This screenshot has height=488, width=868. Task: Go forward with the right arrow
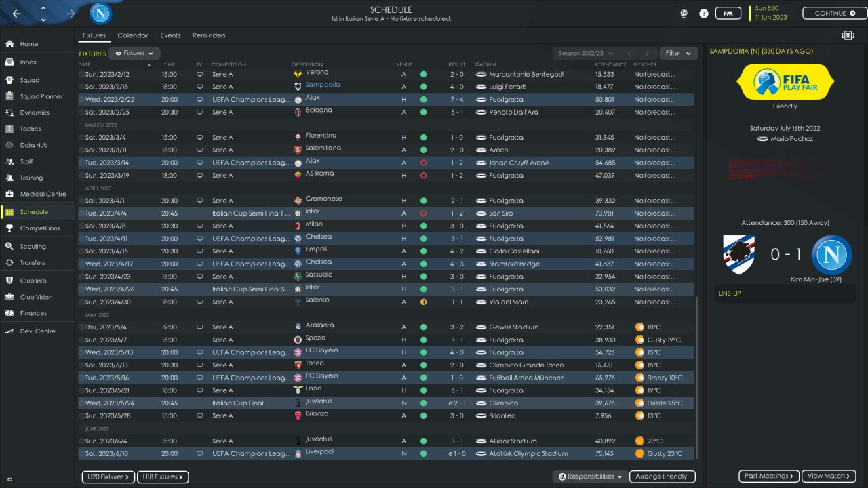tap(71, 14)
